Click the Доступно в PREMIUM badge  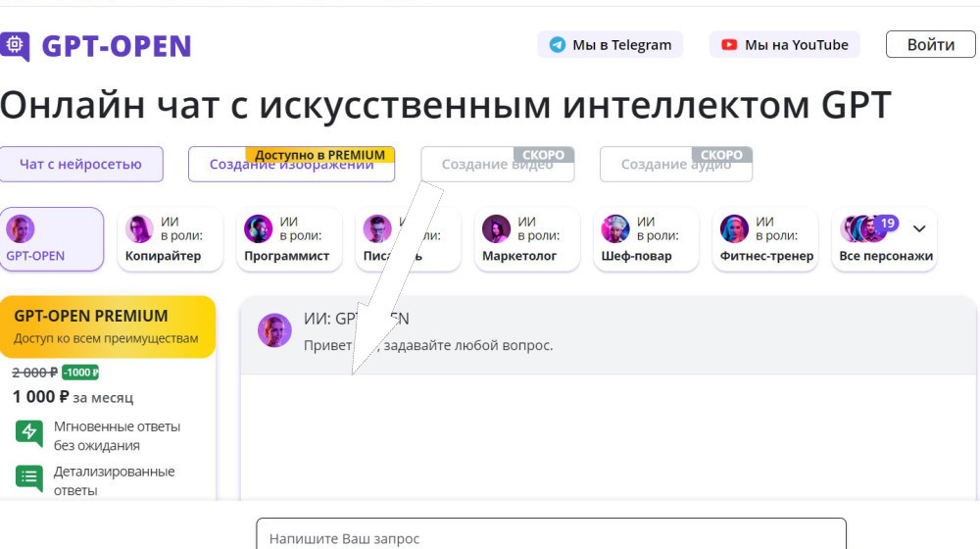pos(320,155)
